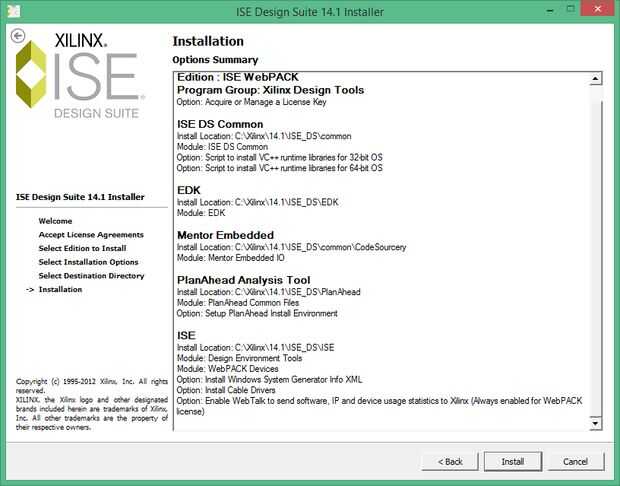Click the ISE_DS\ISE install location line

[255, 348]
